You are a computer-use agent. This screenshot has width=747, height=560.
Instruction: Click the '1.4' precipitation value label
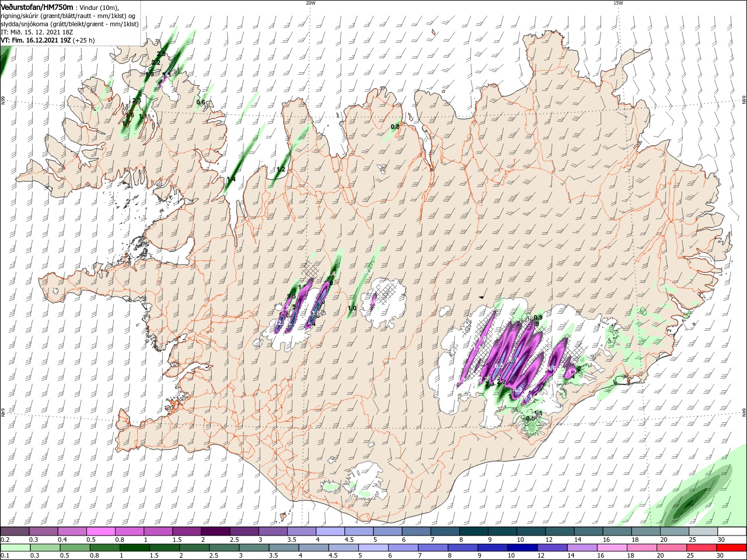point(231,179)
